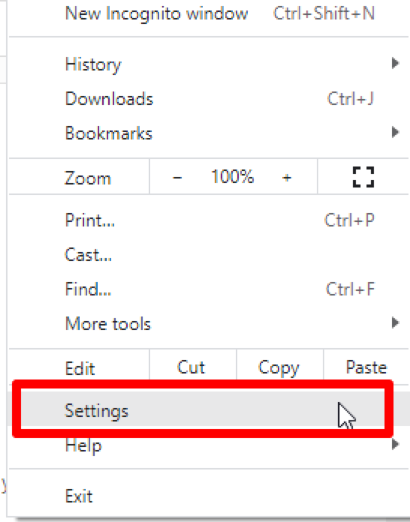Decrease zoom with the minus button
This screenshot has height=522, width=410.
tap(177, 177)
